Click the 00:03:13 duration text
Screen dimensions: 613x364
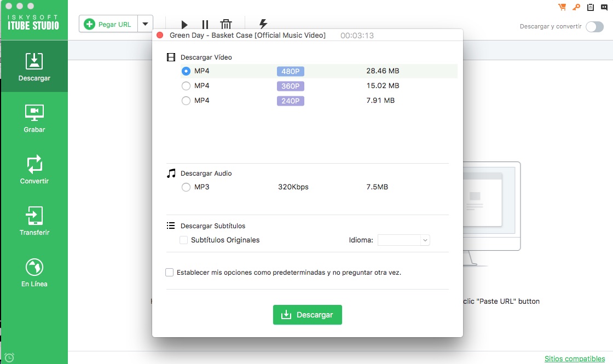(x=357, y=36)
